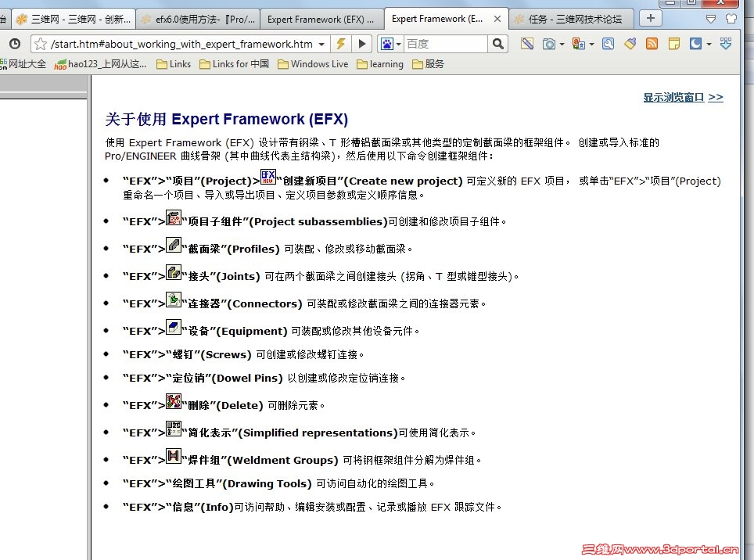Click the text "接头"(Joints)
The height and width of the screenshot is (560, 754).
click(221, 276)
